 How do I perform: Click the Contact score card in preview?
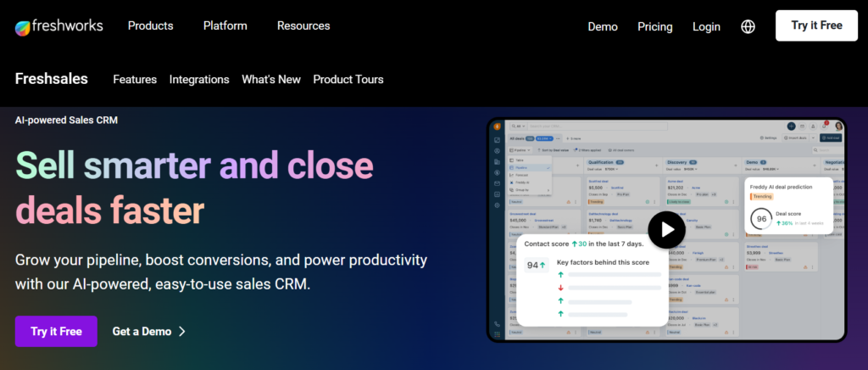(x=593, y=280)
